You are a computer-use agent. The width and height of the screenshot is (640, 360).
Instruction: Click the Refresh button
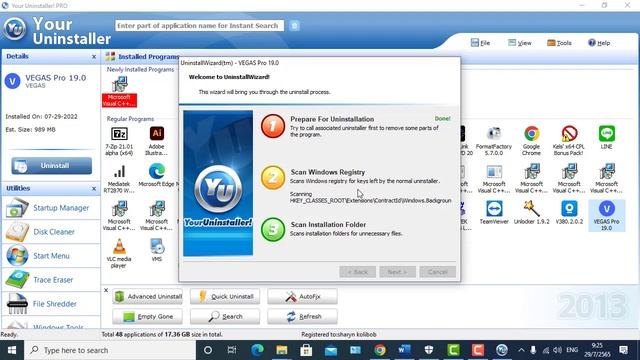[302, 316]
